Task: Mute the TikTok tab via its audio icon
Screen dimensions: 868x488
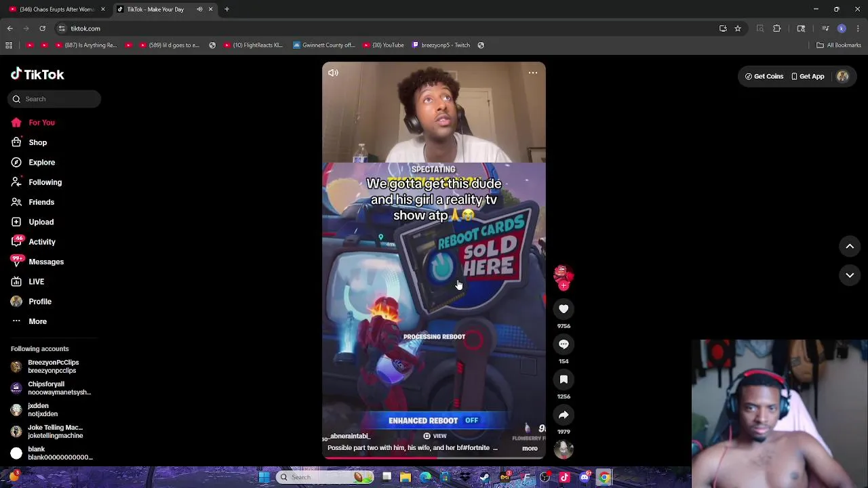Action: coord(199,9)
